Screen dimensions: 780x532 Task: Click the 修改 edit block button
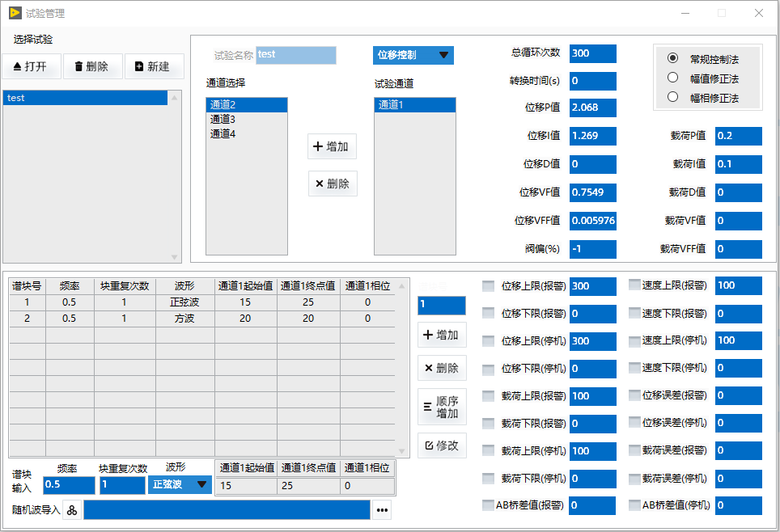point(442,445)
